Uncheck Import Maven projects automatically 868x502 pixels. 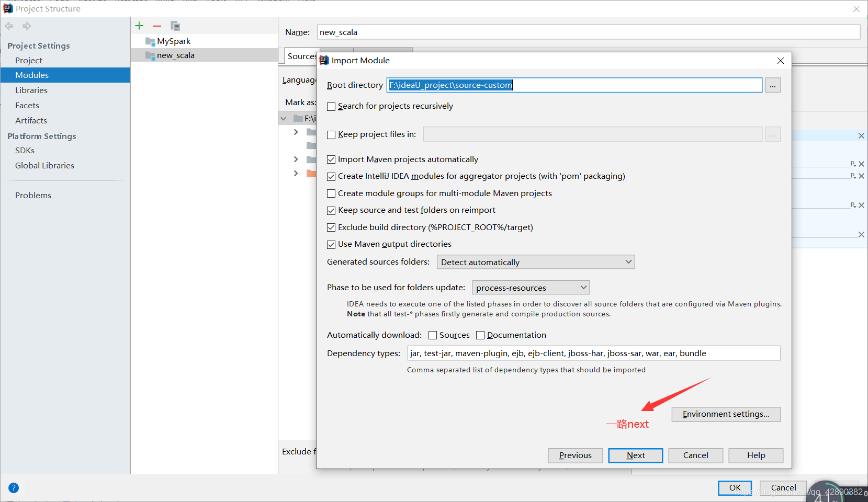[x=331, y=159]
